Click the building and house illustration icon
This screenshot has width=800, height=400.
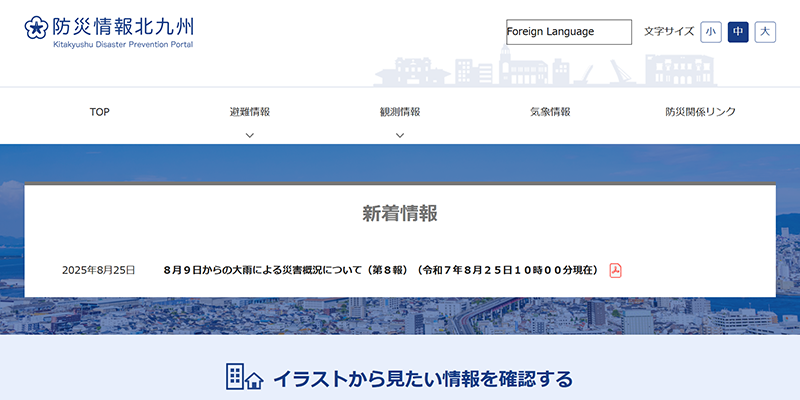[245, 377]
